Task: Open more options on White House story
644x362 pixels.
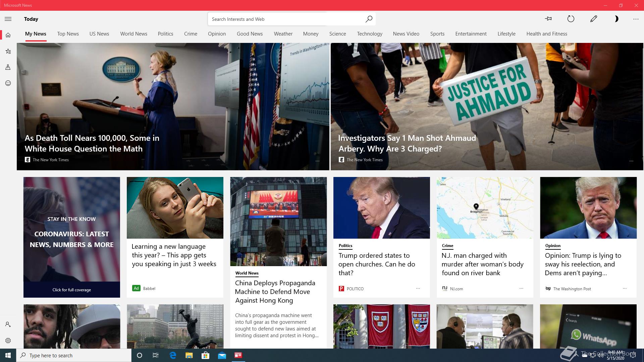Action: pos(317,161)
